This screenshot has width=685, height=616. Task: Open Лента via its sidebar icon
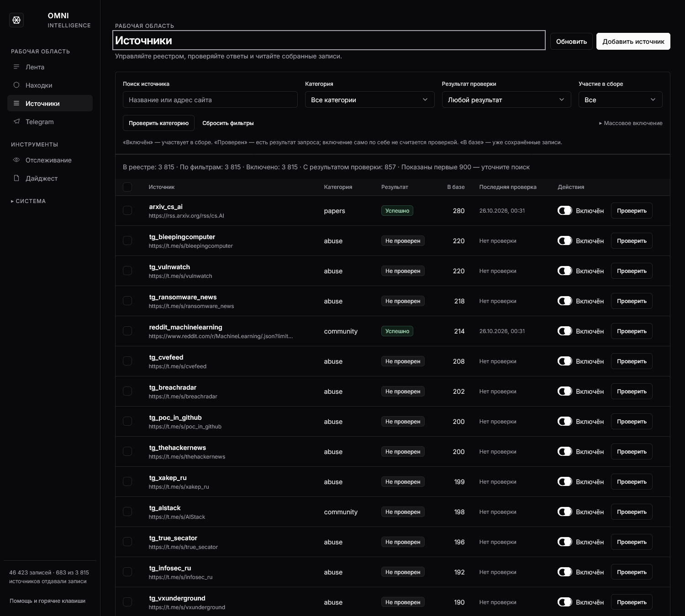[x=16, y=67]
